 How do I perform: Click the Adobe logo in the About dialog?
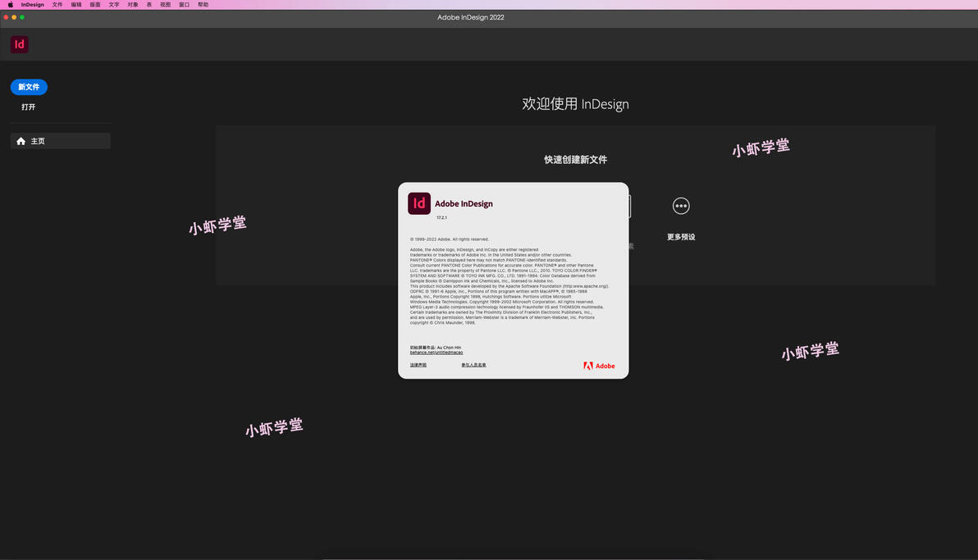tap(599, 366)
